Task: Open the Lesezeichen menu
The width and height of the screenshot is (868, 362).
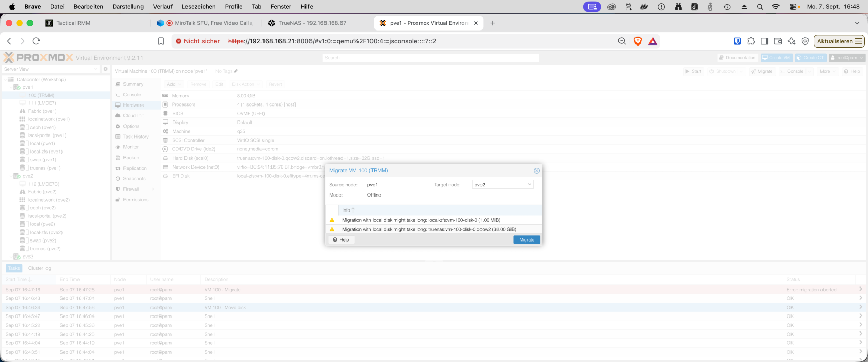Action: tap(199, 7)
